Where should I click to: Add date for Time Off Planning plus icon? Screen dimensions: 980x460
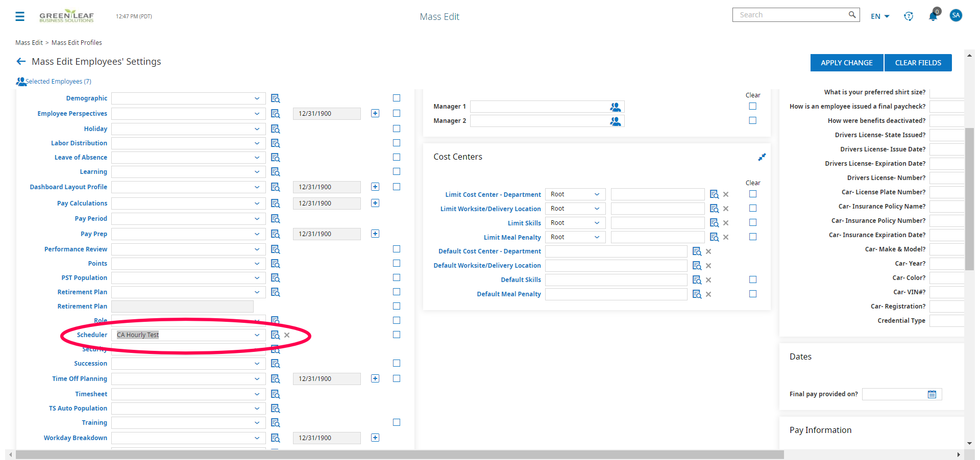[x=375, y=378]
